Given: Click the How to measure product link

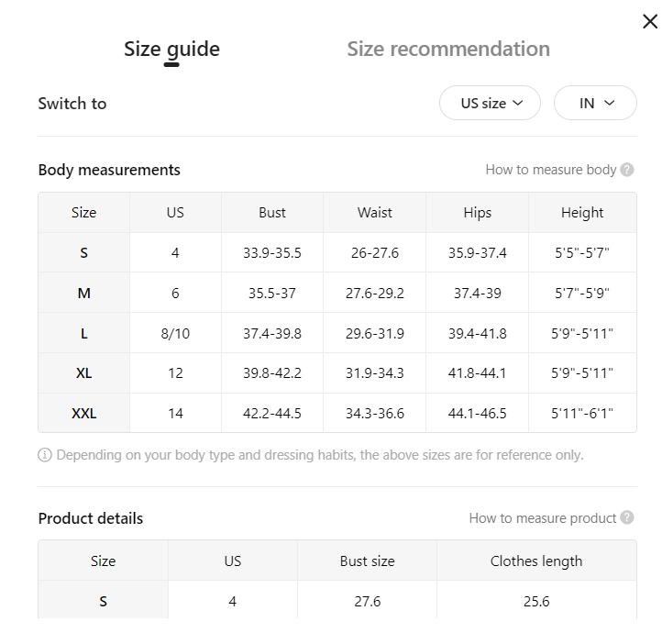Looking at the screenshot, I should 543,518.
